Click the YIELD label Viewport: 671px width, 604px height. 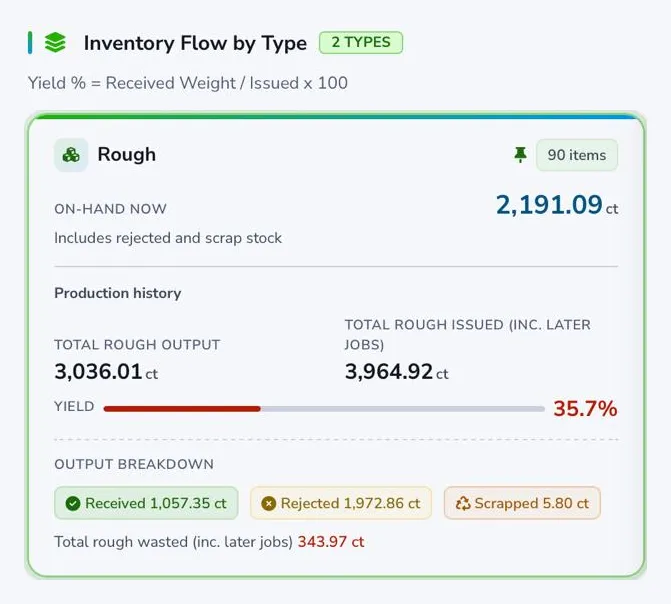(x=74, y=406)
